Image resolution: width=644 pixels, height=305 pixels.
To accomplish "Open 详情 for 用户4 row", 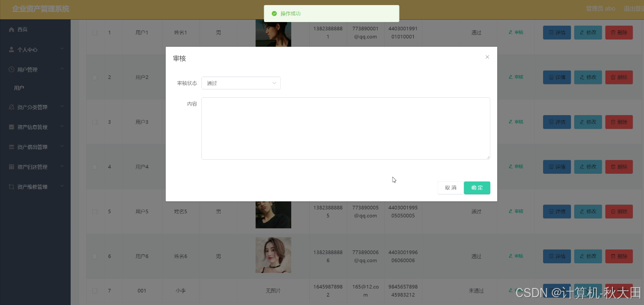I will (x=557, y=166).
